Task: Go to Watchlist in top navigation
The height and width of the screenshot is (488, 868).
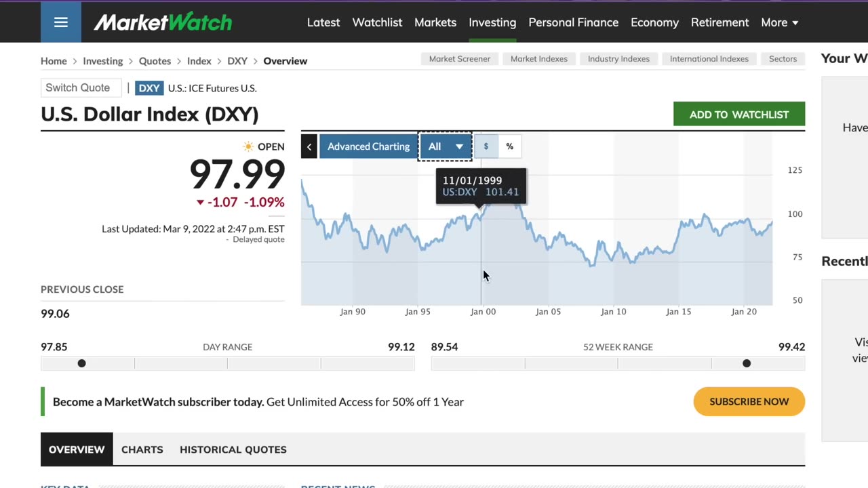Action: pyautogui.click(x=377, y=22)
